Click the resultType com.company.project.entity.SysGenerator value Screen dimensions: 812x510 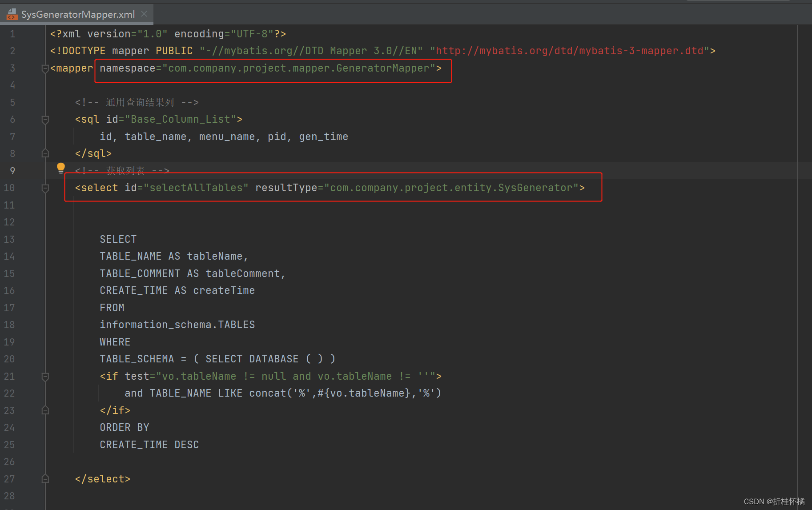(451, 188)
